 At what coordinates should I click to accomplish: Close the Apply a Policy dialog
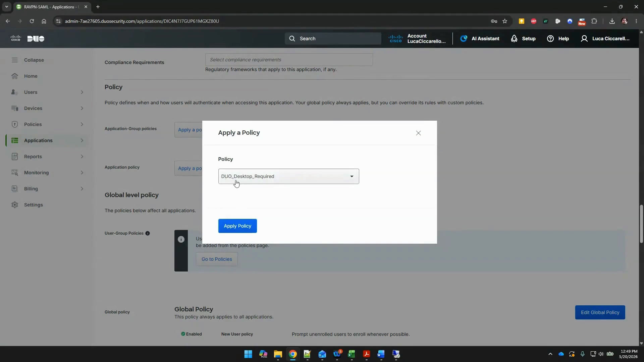(x=418, y=133)
